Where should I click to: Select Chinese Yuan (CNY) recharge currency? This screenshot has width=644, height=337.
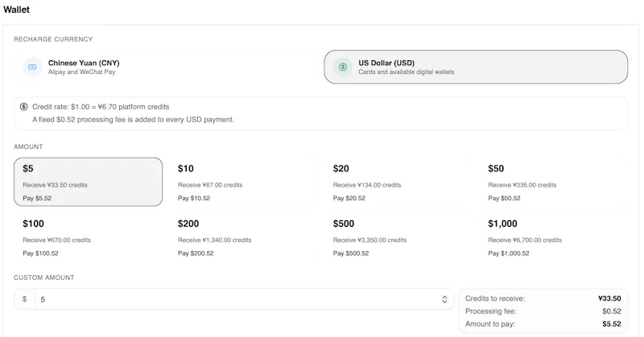166,67
